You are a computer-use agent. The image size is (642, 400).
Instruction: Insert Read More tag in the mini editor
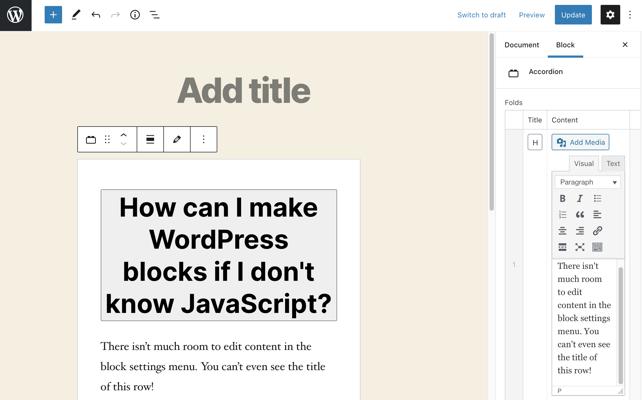coord(563,247)
